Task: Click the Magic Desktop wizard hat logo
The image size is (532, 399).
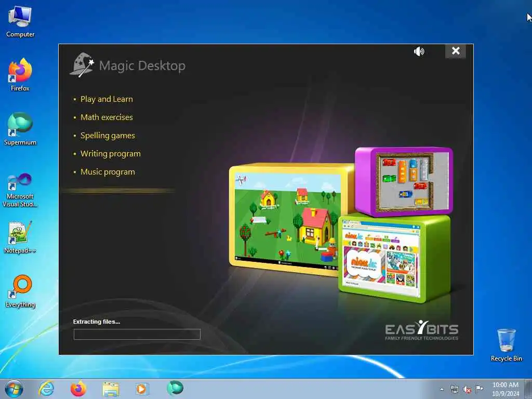Action: coord(82,65)
